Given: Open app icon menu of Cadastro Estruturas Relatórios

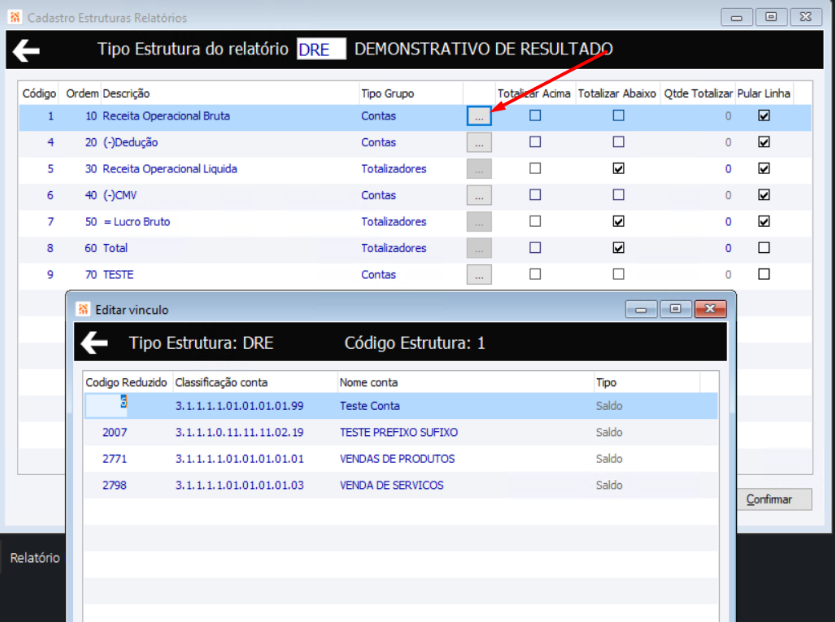Looking at the screenshot, I should pos(15,17).
